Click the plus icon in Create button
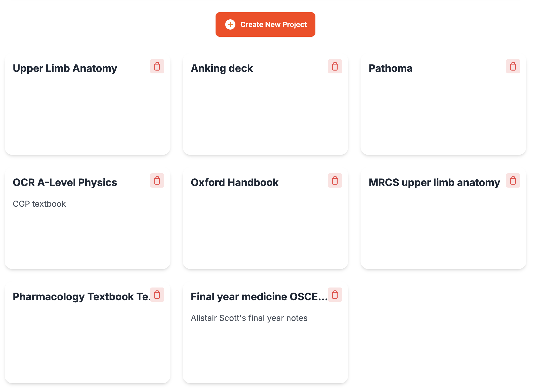The height and width of the screenshot is (392, 533). pyautogui.click(x=230, y=24)
